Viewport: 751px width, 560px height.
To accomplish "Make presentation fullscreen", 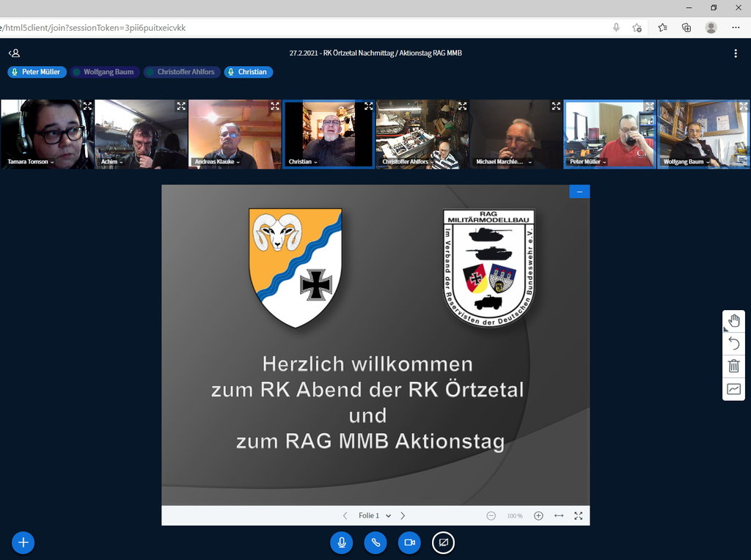I will [579, 515].
